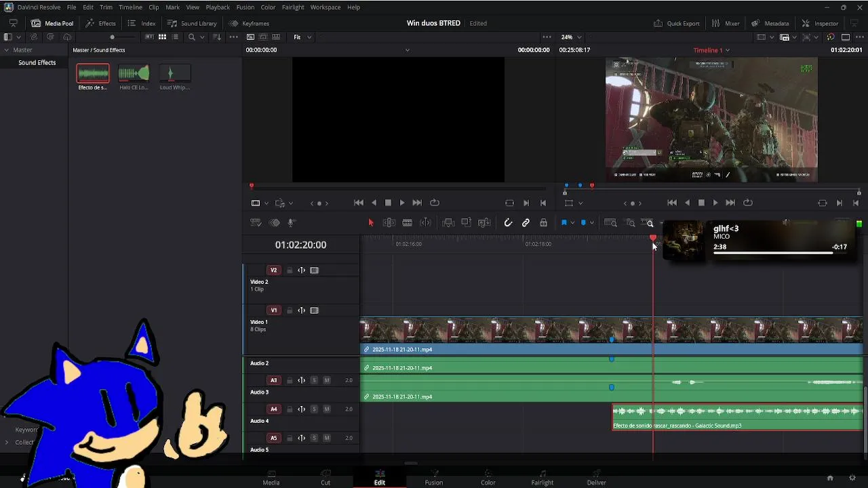Open the media pool sort options

(217, 37)
